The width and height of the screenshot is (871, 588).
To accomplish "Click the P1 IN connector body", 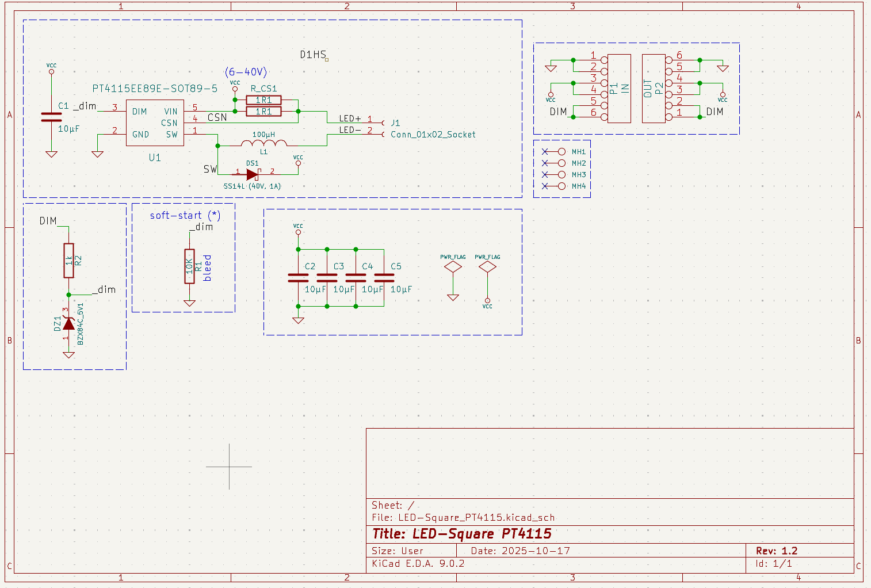I will 619,89.
